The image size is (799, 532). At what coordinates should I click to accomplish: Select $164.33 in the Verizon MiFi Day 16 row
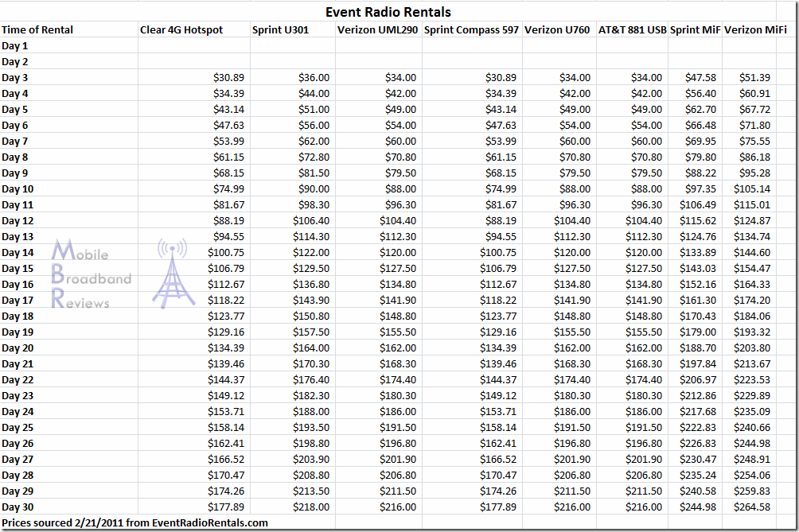pos(752,284)
